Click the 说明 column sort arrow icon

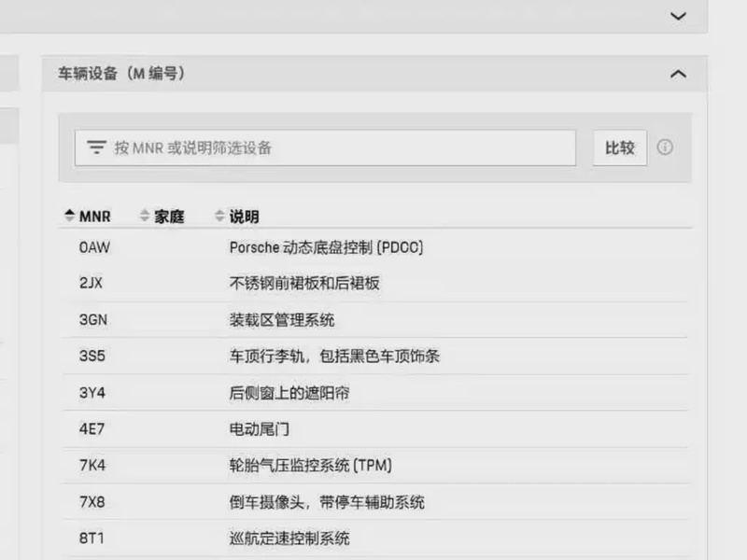[219, 217]
